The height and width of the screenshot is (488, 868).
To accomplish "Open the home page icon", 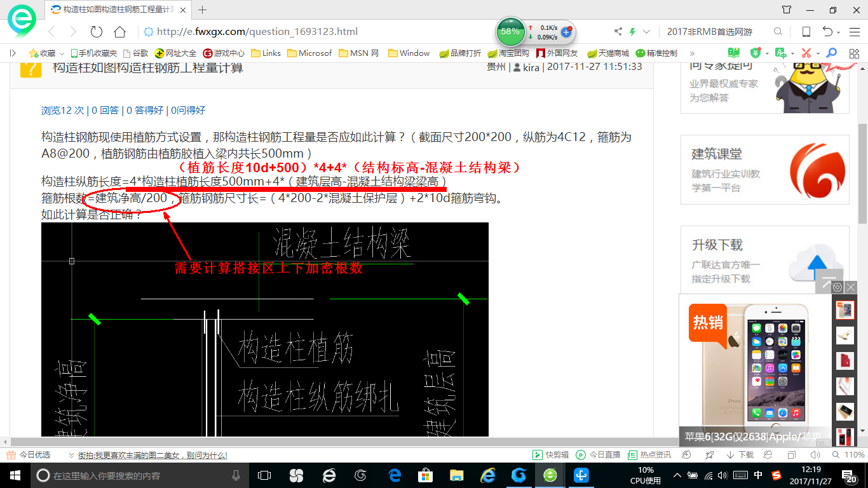I will (x=119, y=32).
